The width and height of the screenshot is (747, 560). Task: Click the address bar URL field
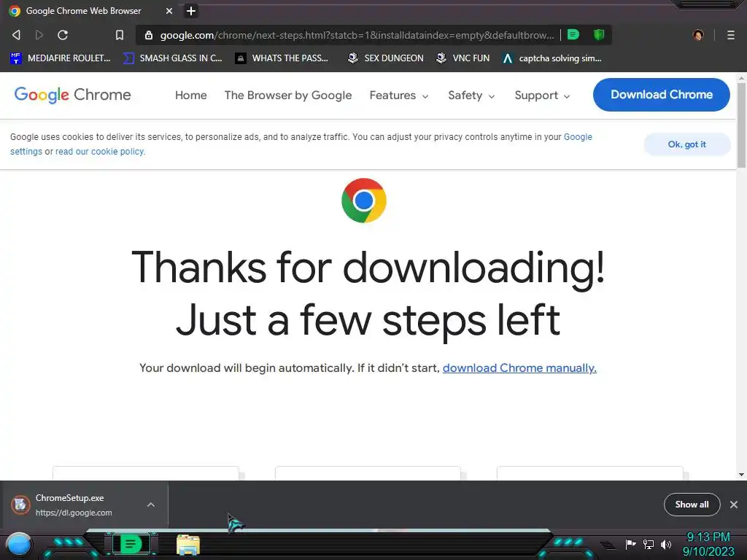click(x=357, y=35)
